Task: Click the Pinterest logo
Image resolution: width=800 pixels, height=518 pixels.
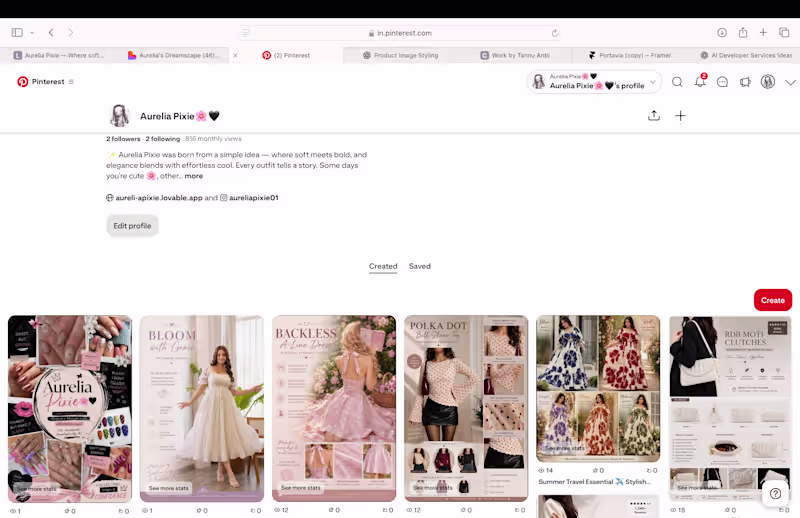Action: tap(22, 82)
